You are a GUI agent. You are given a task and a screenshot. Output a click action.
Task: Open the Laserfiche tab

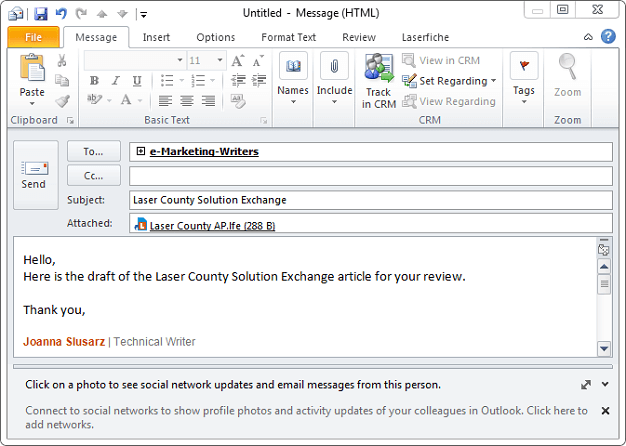(x=425, y=37)
